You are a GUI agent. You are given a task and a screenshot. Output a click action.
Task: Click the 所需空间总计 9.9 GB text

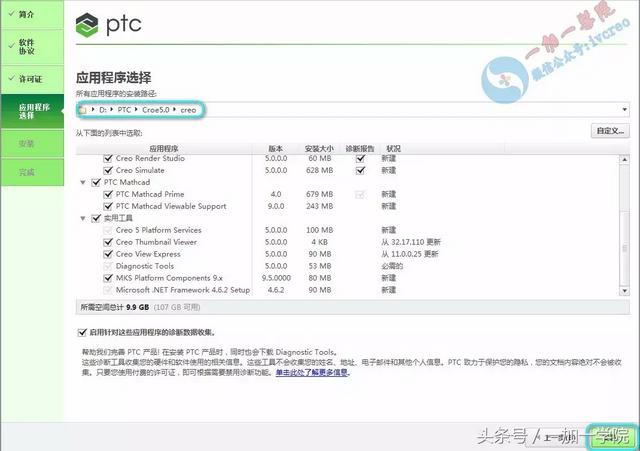(115, 307)
